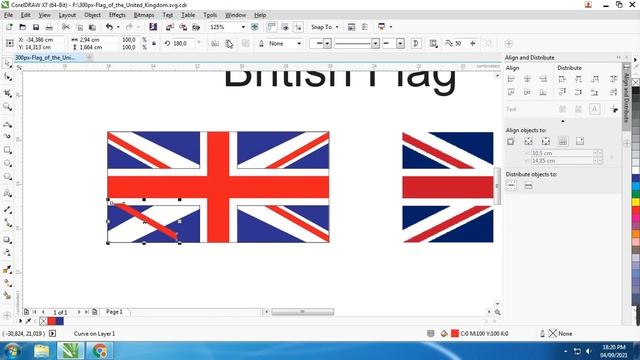Select the Smart Fill tool
The image size is (640, 360).
coord(7,296)
